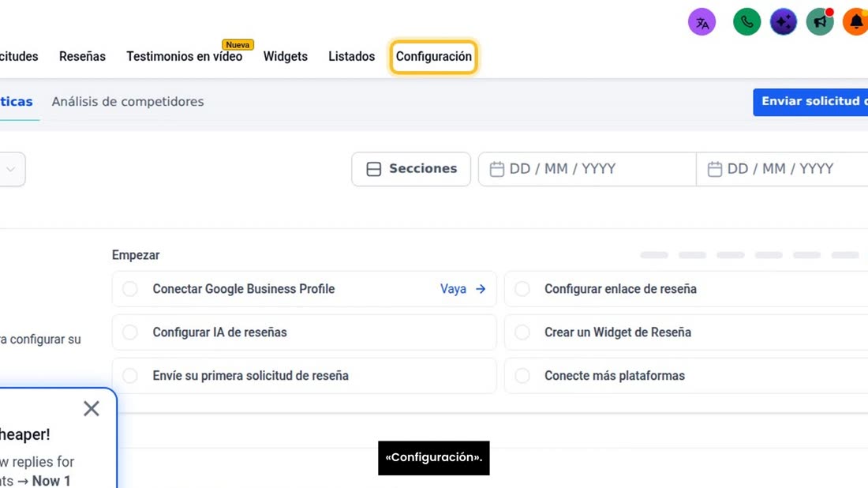Expand the dropdown chevron at left
This screenshot has height=488, width=868.
coord(10,170)
